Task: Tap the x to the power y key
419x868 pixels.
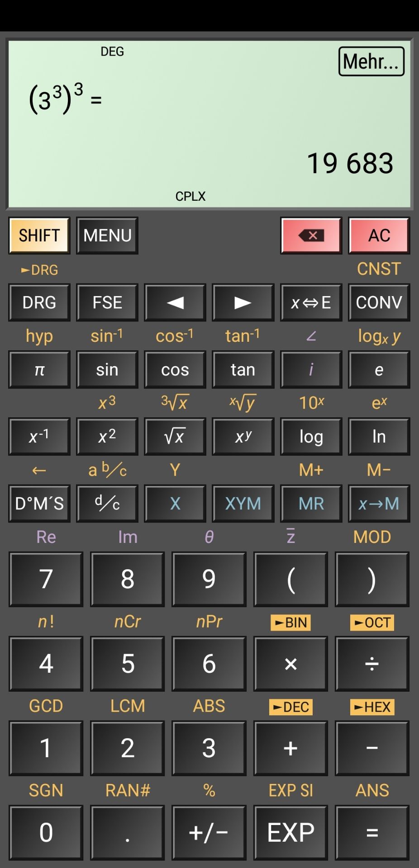Action: [243, 437]
